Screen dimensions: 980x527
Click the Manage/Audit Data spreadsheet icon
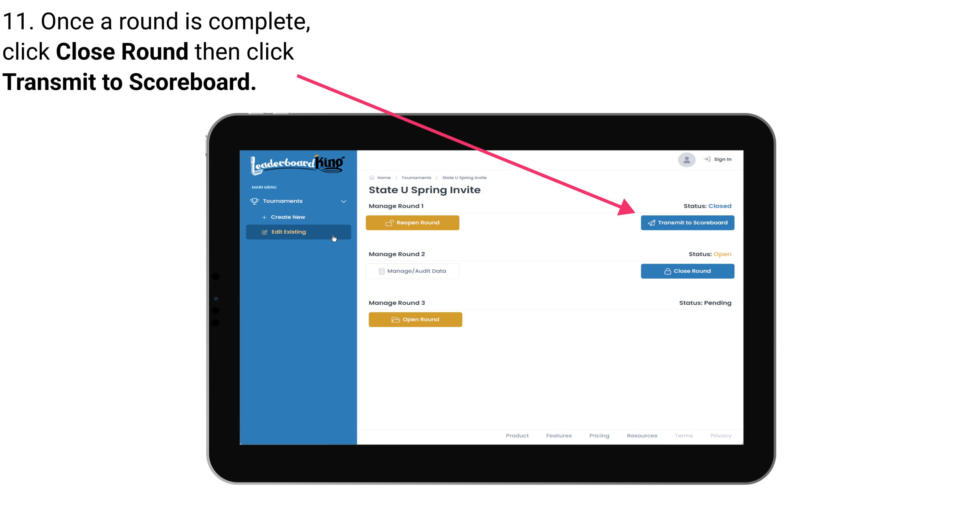click(x=380, y=271)
